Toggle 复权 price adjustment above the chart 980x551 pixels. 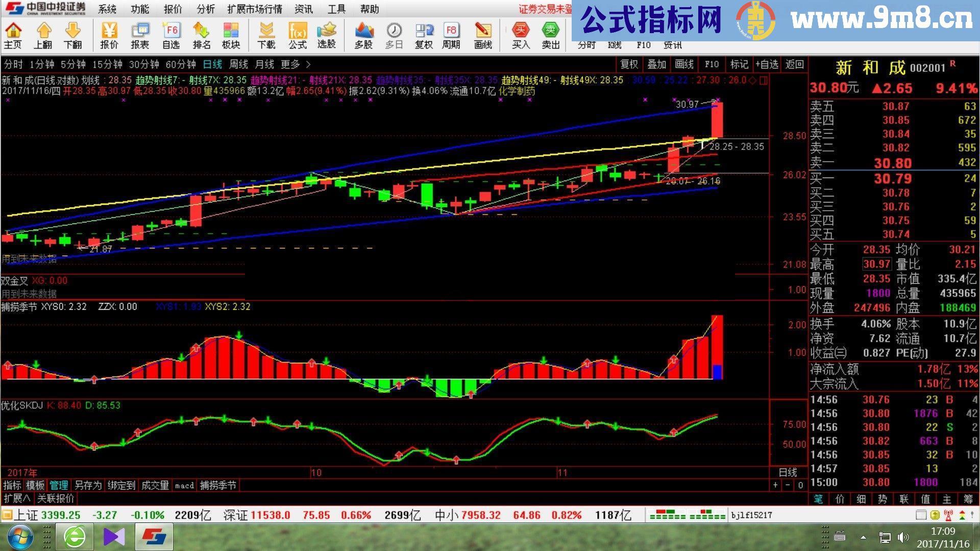click(x=629, y=65)
